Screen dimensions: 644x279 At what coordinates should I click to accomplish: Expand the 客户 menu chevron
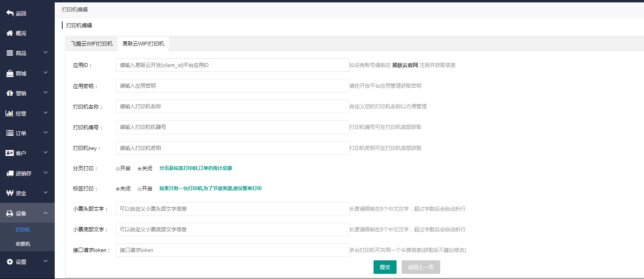point(46,152)
